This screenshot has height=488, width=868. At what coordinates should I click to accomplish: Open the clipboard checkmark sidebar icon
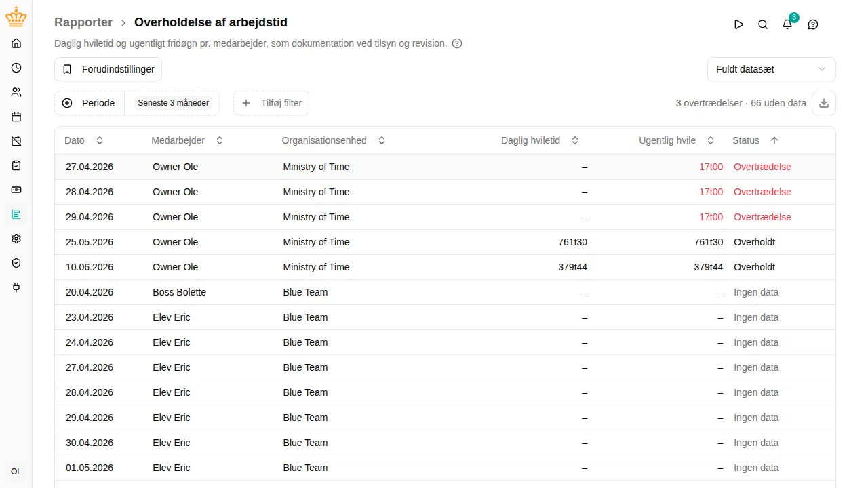tap(16, 165)
